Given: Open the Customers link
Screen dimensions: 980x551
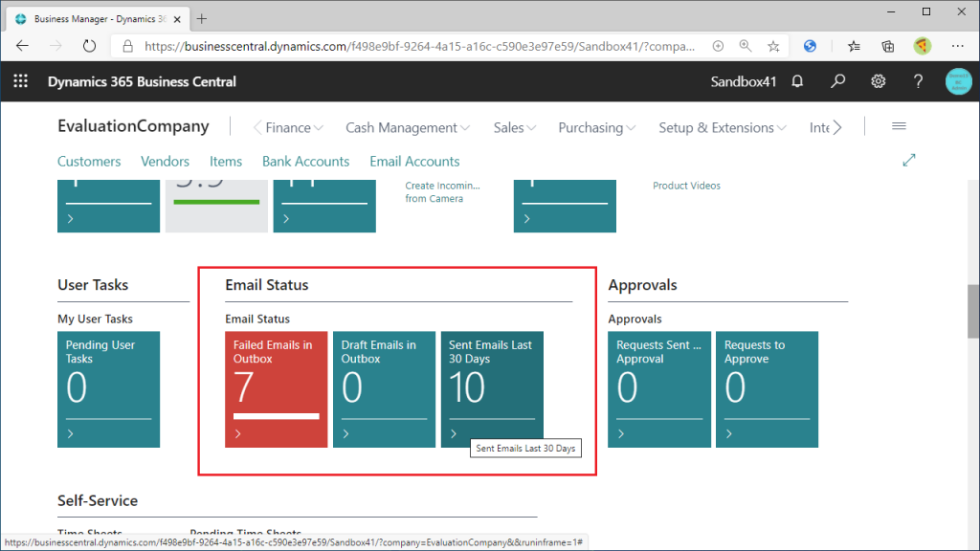Looking at the screenshot, I should click(x=89, y=161).
